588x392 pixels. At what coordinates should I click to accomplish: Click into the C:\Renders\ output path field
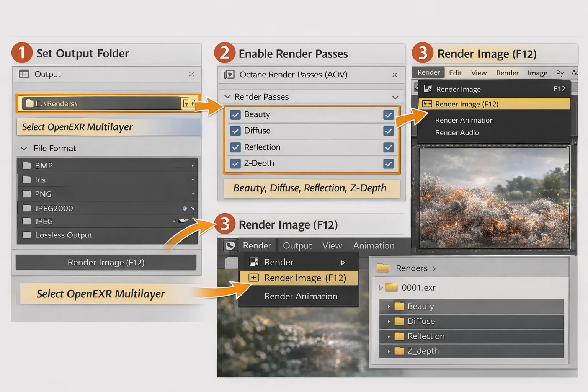pyautogui.click(x=101, y=103)
